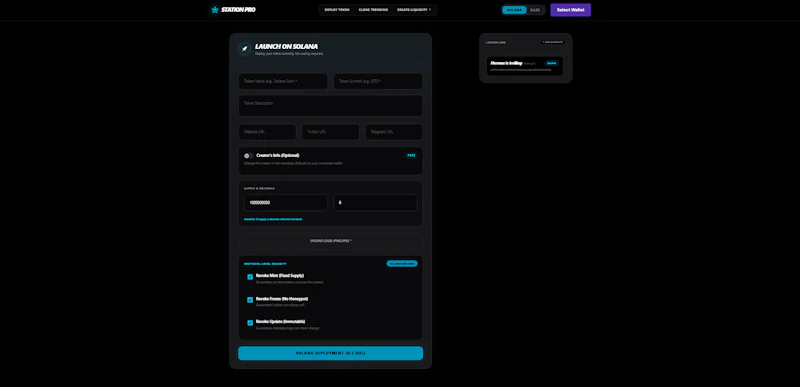Switch network to Solana
800x387 pixels.
(514, 10)
